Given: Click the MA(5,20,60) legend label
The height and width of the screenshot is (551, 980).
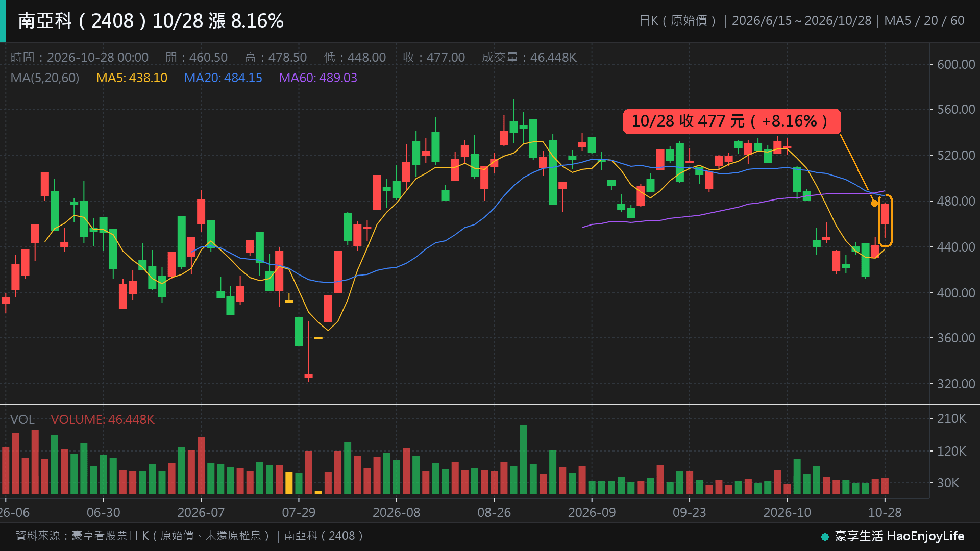Looking at the screenshot, I should point(45,78).
